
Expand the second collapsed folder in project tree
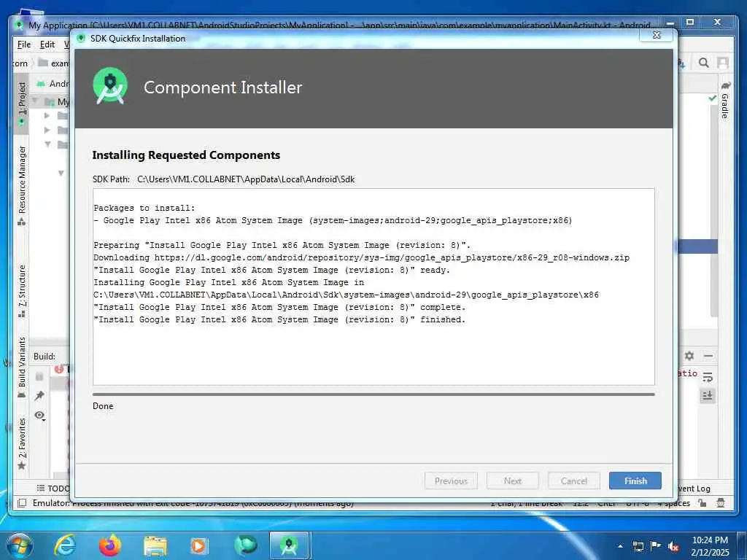coord(47,130)
